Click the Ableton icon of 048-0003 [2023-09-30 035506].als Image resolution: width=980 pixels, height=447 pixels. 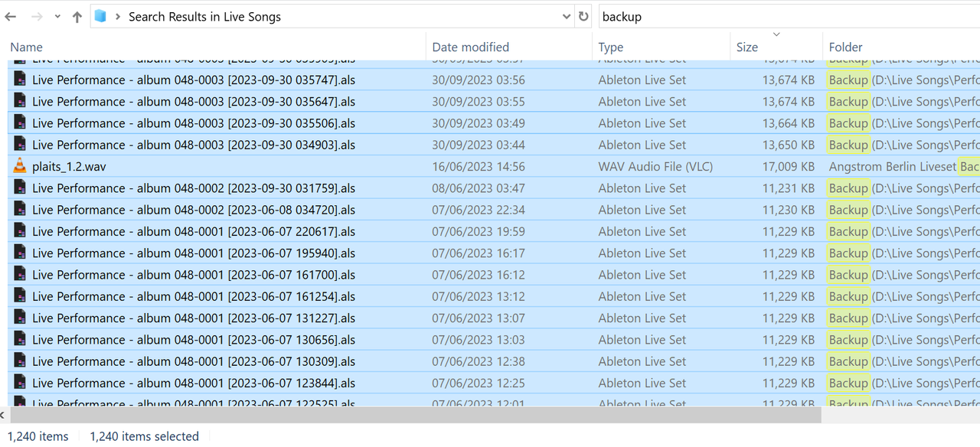(20, 122)
